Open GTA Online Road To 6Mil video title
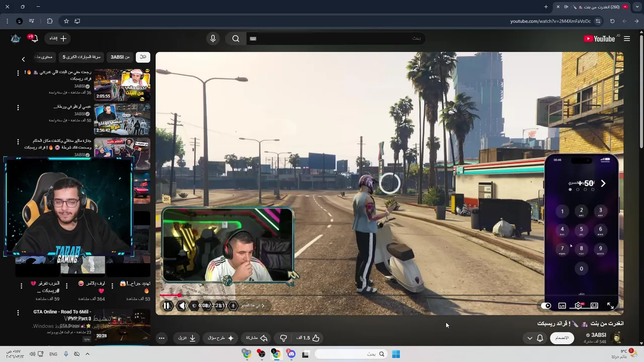The width and height of the screenshot is (644, 362). tap(62, 315)
